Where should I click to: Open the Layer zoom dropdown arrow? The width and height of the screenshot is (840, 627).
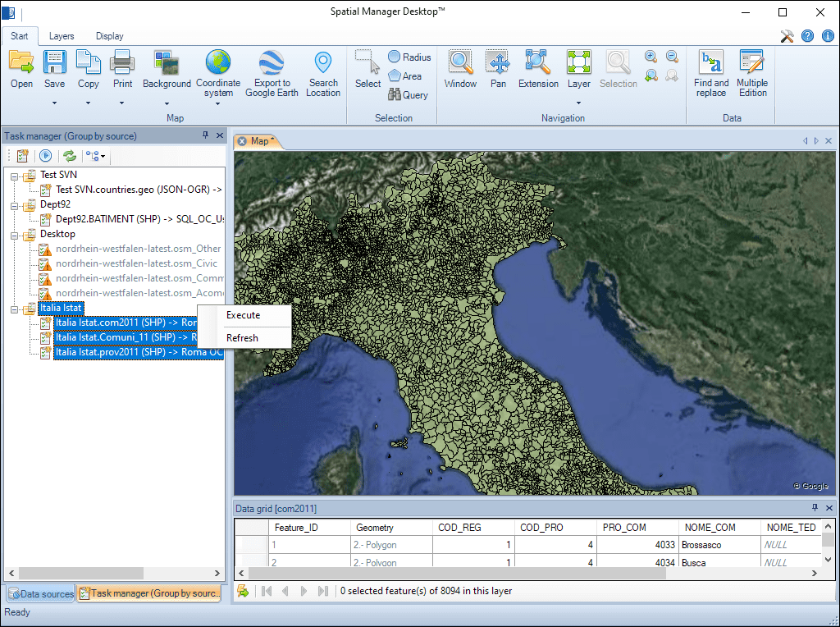click(x=578, y=103)
